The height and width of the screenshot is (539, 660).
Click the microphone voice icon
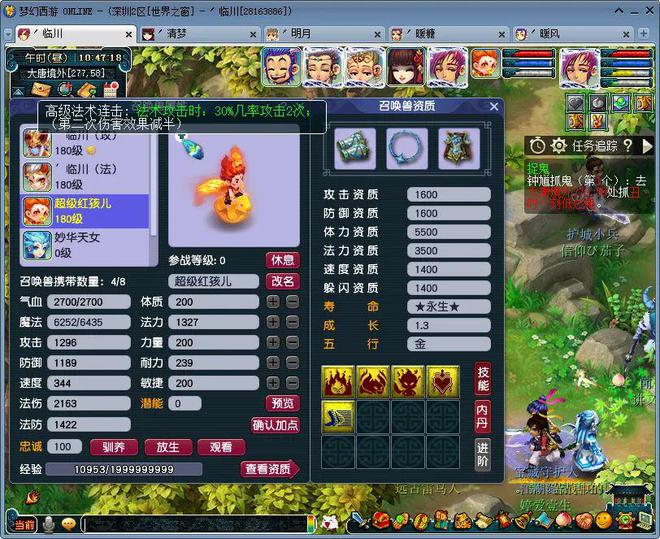pyautogui.click(x=49, y=524)
